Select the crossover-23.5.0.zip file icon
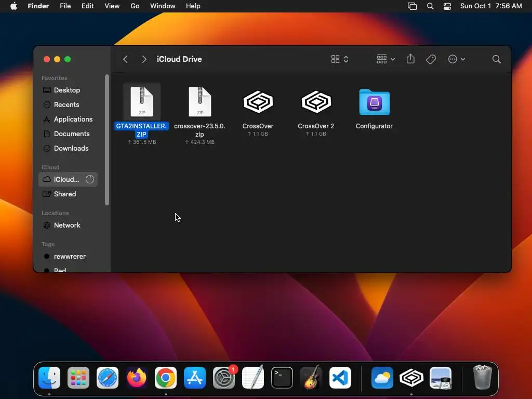This screenshot has height=399, width=532. (200, 102)
